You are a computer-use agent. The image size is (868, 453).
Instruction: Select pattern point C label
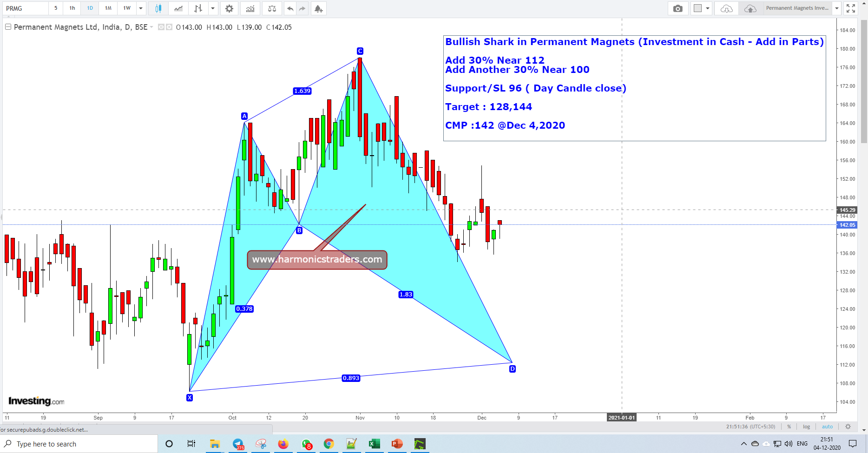click(x=360, y=51)
